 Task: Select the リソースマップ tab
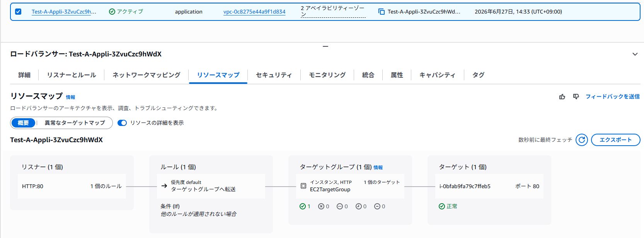click(x=218, y=75)
